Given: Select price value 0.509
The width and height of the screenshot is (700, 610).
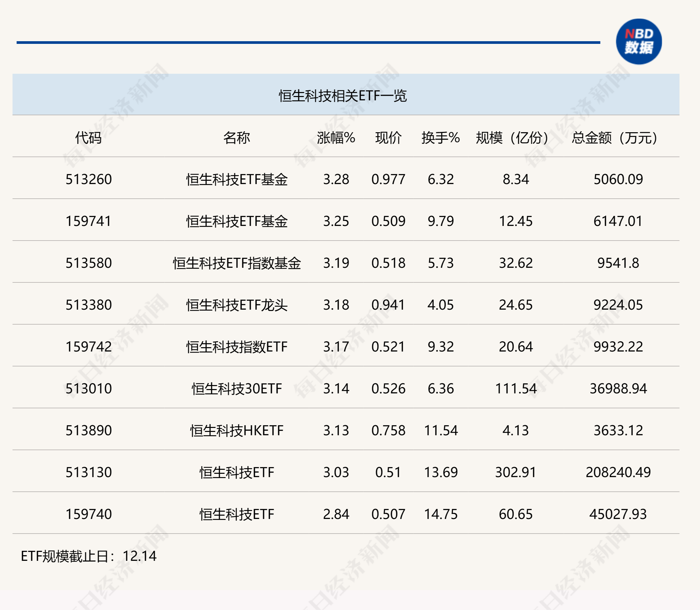Looking at the screenshot, I should (389, 221).
